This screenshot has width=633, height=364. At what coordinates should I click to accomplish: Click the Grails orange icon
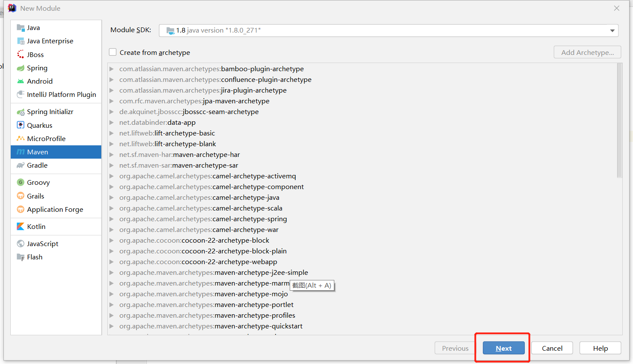pyautogui.click(x=21, y=196)
